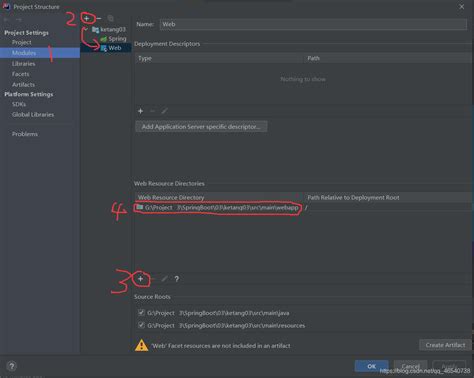Confirm with the OK button
The height and width of the screenshot is (378, 474).
(372, 366)
